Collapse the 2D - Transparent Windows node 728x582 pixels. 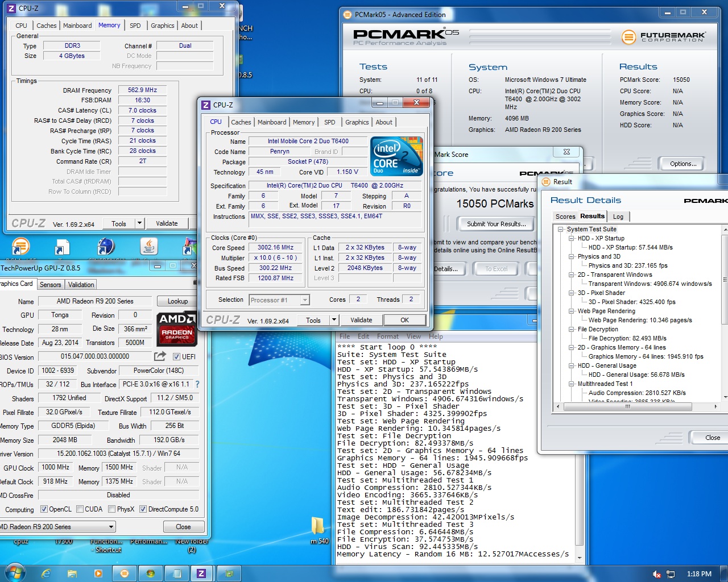pos(571,275)
